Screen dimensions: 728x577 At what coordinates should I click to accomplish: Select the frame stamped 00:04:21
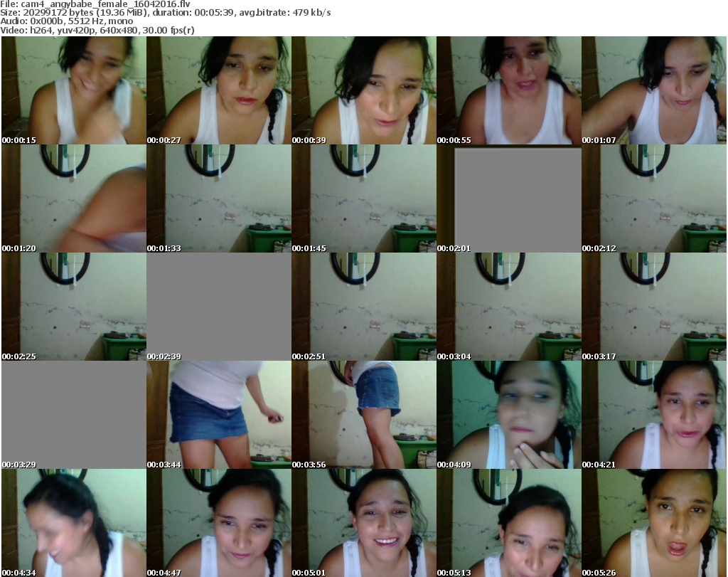654,415
